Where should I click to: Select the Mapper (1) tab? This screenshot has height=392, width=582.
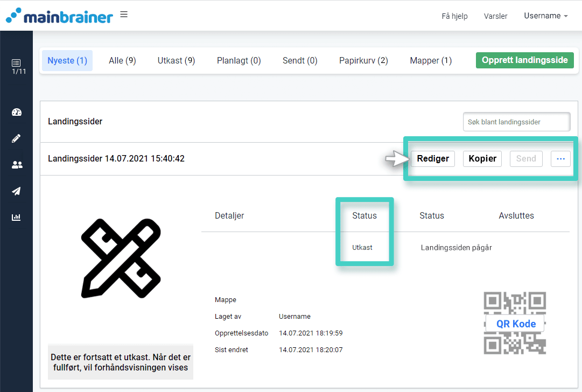click(x=431, y=61)
